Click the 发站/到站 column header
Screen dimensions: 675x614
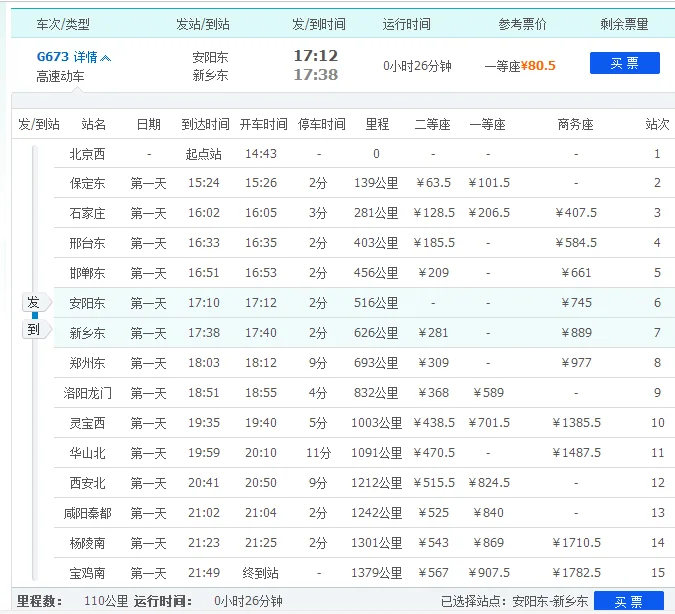tap(202, 24)
